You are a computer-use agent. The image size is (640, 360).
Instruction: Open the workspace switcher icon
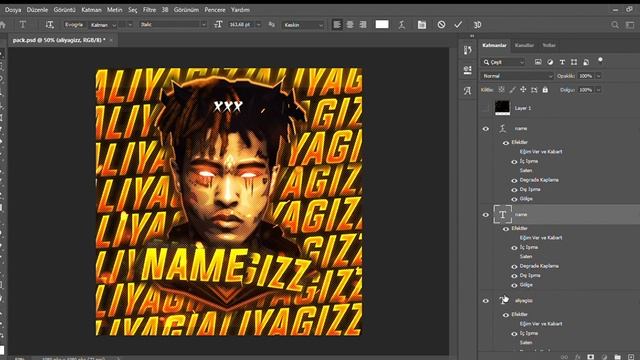630,25
